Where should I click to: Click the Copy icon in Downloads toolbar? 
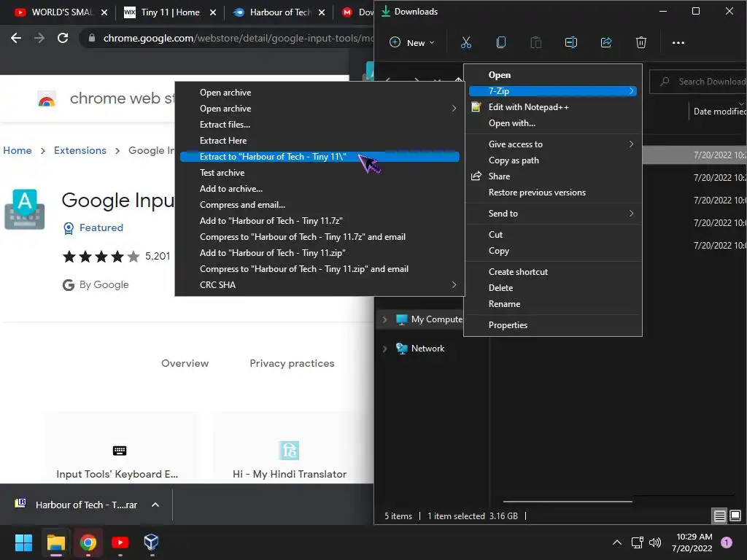tap(500, 43)
